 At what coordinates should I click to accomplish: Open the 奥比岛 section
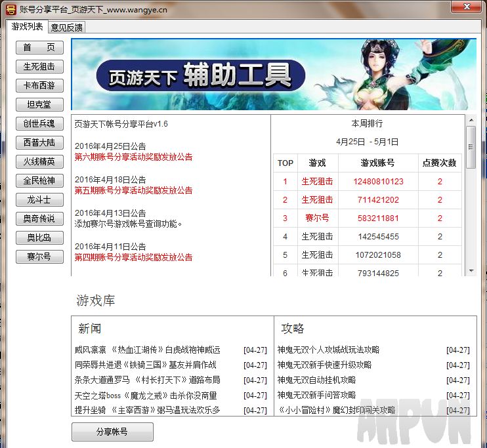click(x=39, y=237)
